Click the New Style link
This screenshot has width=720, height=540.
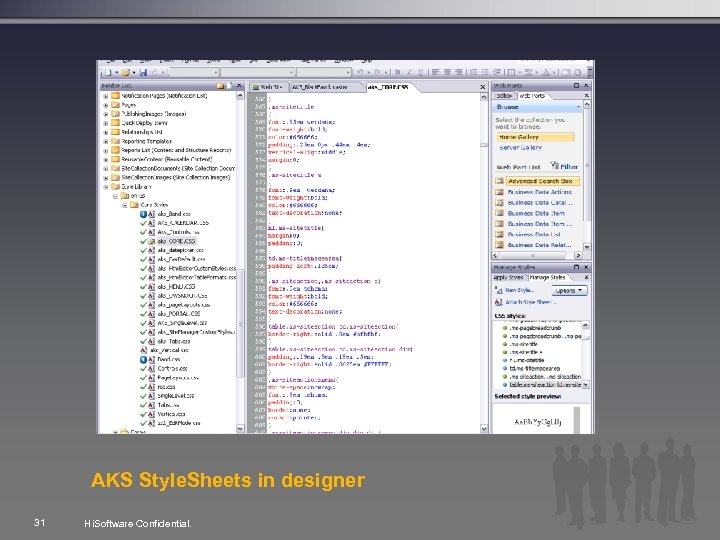tap(519, 290)
